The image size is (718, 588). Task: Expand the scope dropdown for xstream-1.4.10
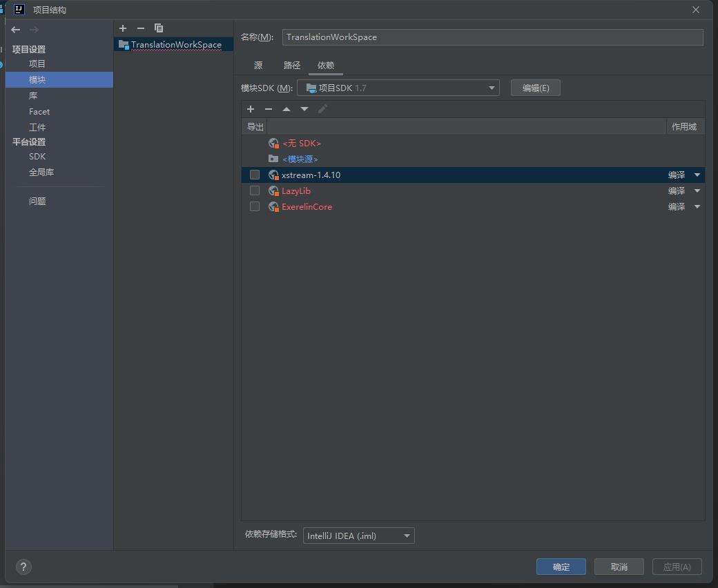(697, 175)
